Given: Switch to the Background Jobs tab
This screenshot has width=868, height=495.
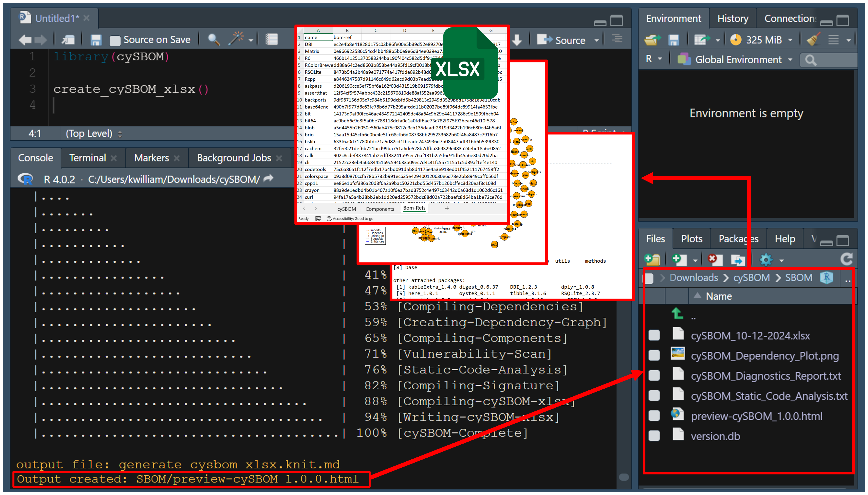Looking at the screenshot, I should [x=234, y=158].
